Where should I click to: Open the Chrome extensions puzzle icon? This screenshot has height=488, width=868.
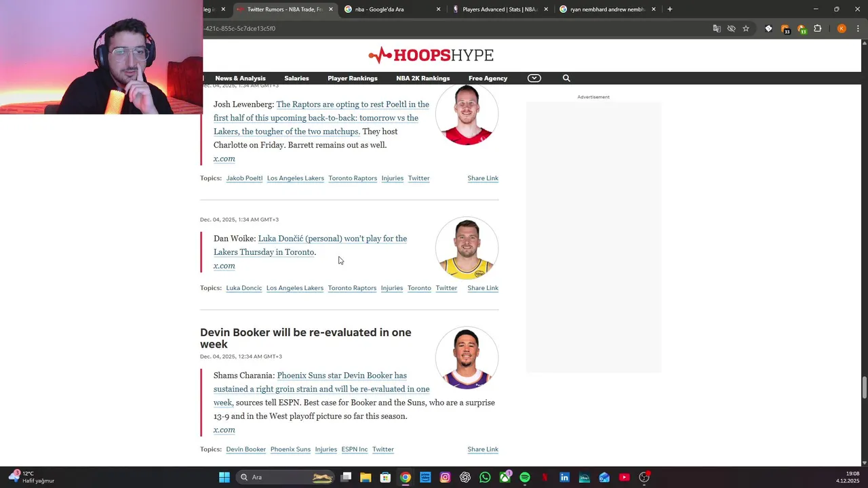pyautogui.click(x=817, y=28)
